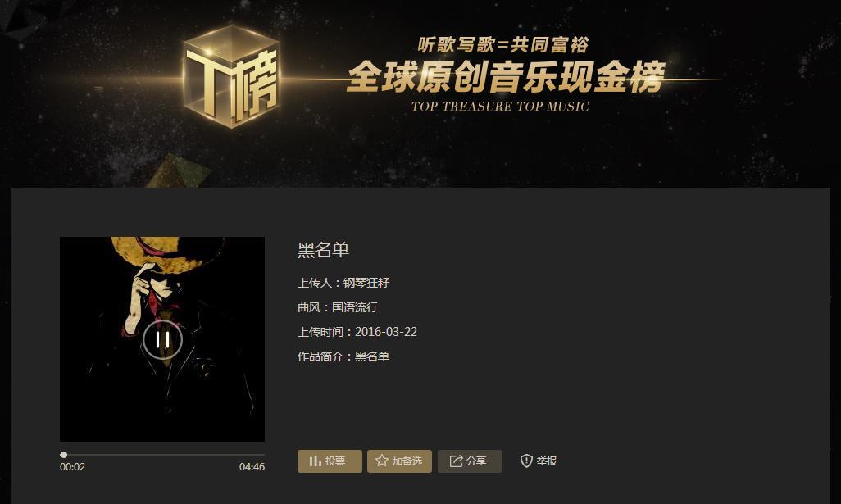
Task: Seek to the middle of the progress bar
Action: [x=162, y=455]
